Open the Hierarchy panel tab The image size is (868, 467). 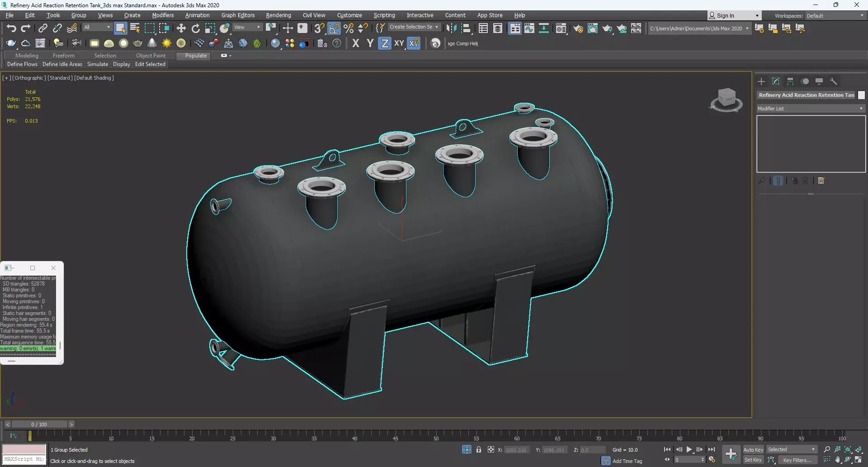[790, 81]
